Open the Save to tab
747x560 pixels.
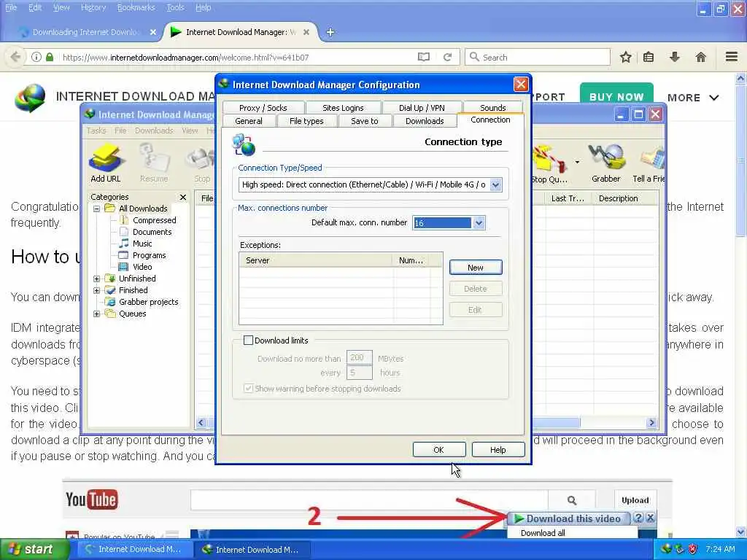[x=365, y=121]
